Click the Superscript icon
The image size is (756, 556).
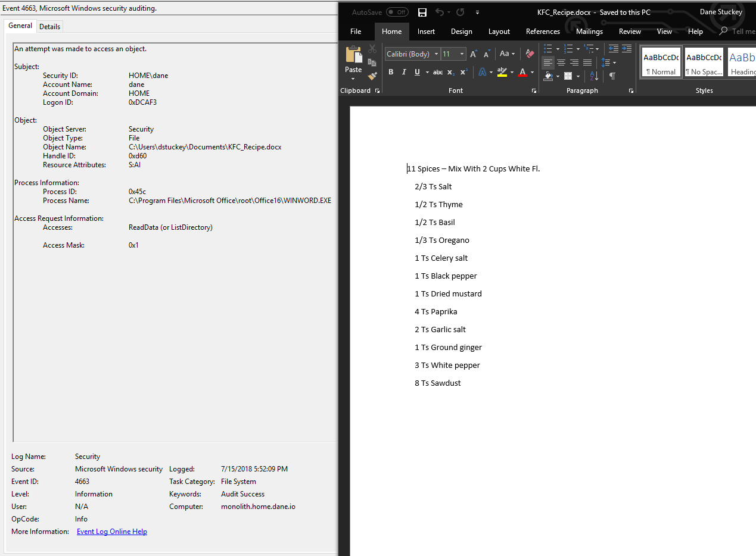click(464, 72)
